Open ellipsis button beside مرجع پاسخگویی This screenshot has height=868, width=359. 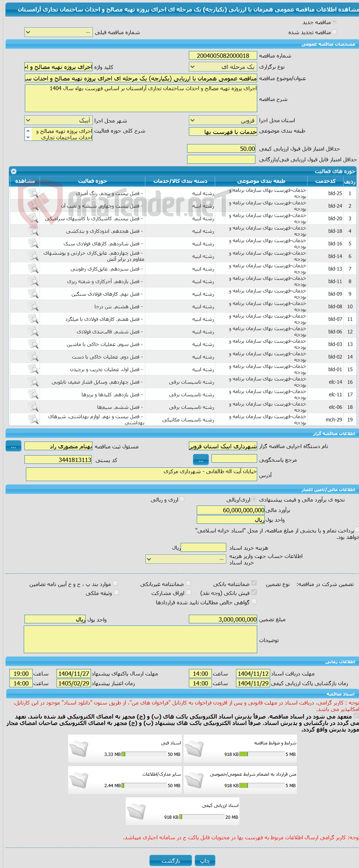point(201,459)
